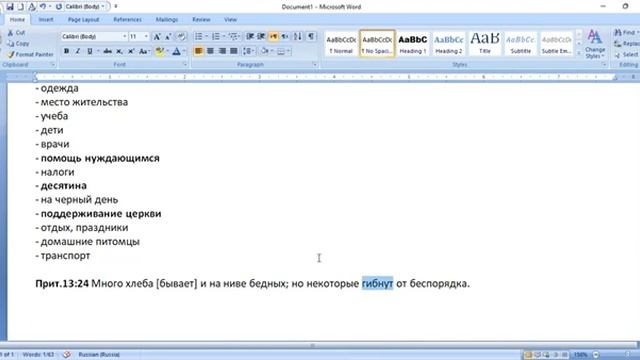Switch to the Home tab
Viewport: 640px width, 360px height.
coord(17,20)
